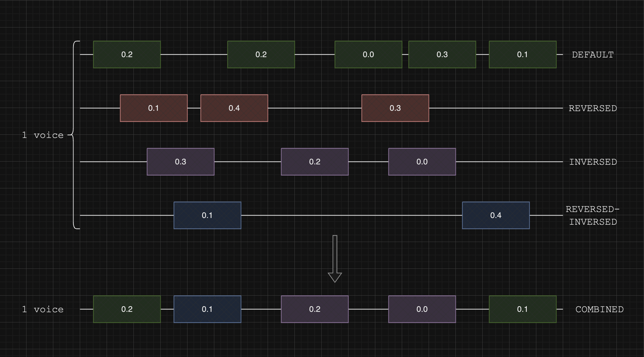Image resolution: width=644 pixels, height=357 pixels.
Task: Click "1 voice" label on COMBINED row
Action: pyautogui.click(x=43, y=309)
